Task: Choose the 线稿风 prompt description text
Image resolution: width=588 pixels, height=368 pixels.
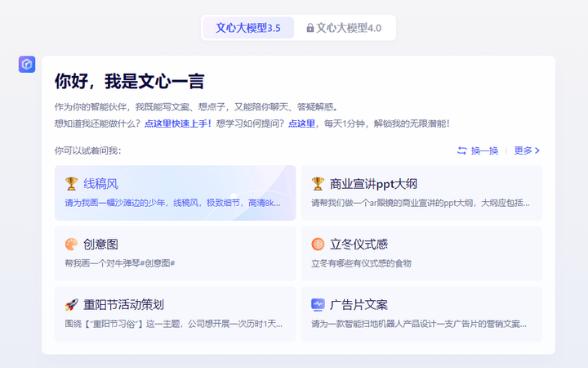Action: tap(173, 203)
